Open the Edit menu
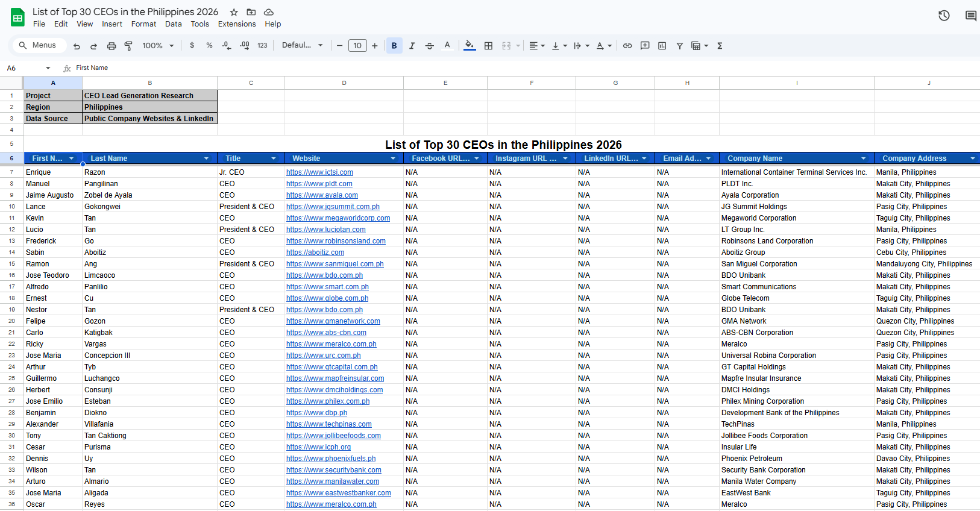Image resolution: width=980 pixels, height=511 pixels. pyautogui.click(x=61, y=24)
